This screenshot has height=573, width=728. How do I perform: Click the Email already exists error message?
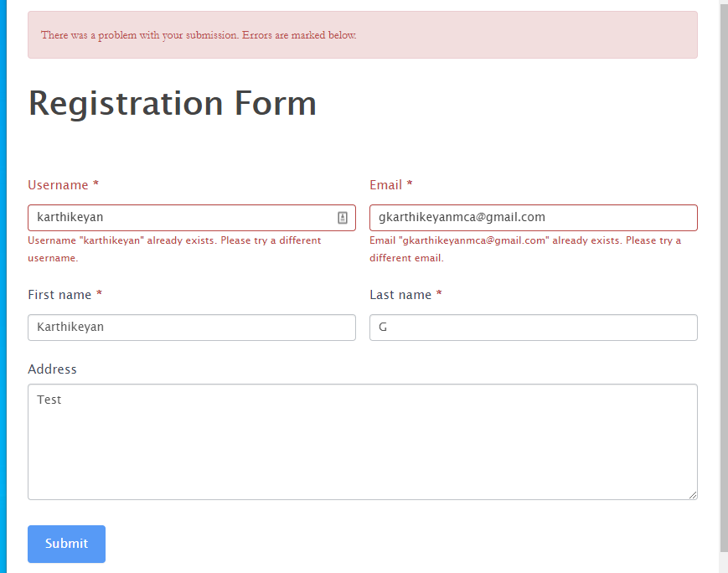(x=525, y=249)
